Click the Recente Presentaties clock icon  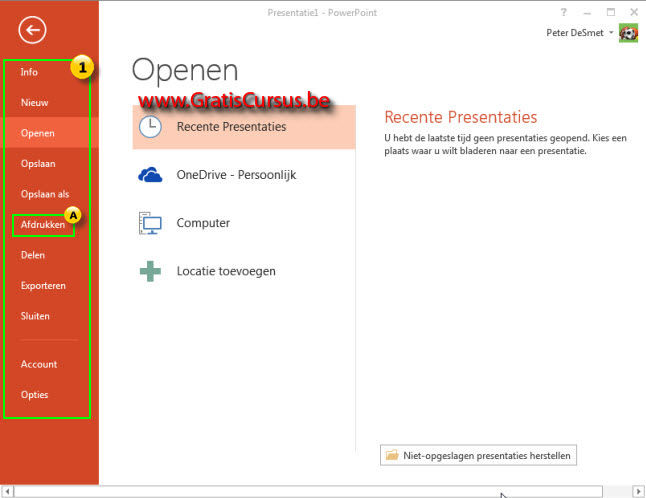(150, 126)
